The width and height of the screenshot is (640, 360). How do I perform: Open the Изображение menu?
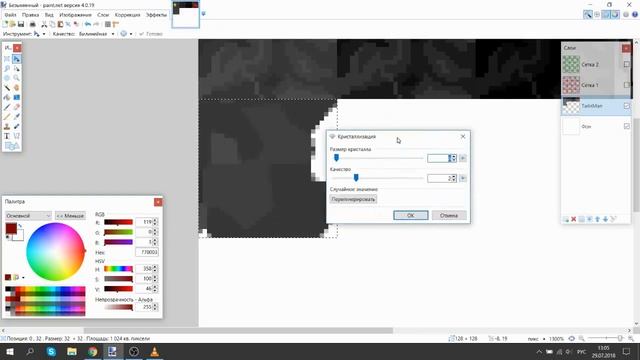[76, 15]
